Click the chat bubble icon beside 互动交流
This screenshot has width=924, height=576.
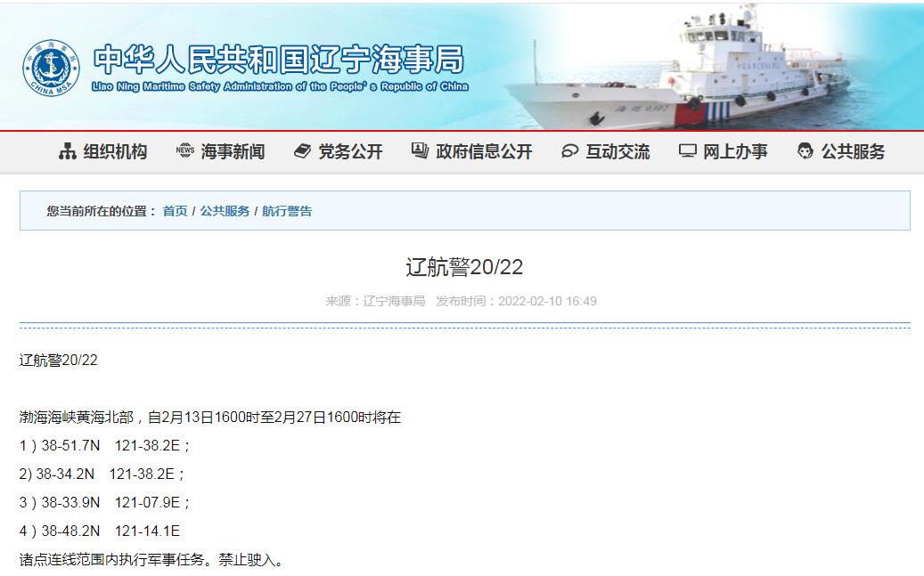pos(570,151)
